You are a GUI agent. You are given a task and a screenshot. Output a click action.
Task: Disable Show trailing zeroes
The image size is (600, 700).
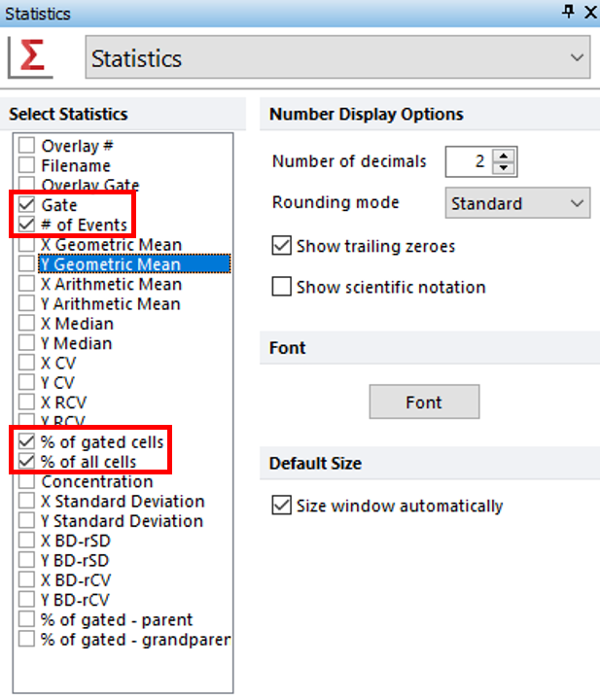click(282, 246)
